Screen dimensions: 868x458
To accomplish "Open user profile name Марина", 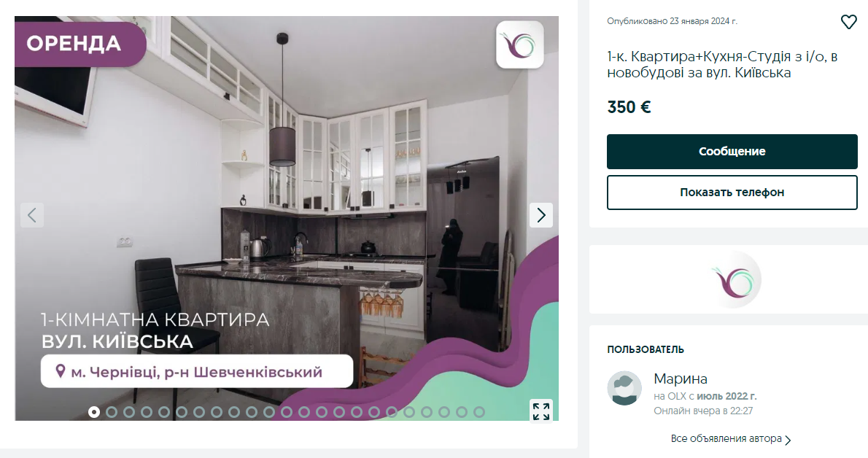I will coord(681,379).
